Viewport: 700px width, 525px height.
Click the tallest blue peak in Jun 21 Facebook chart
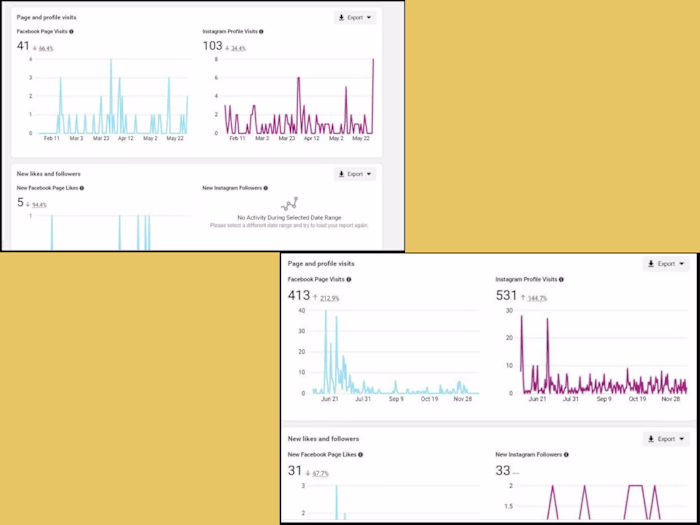325,312
